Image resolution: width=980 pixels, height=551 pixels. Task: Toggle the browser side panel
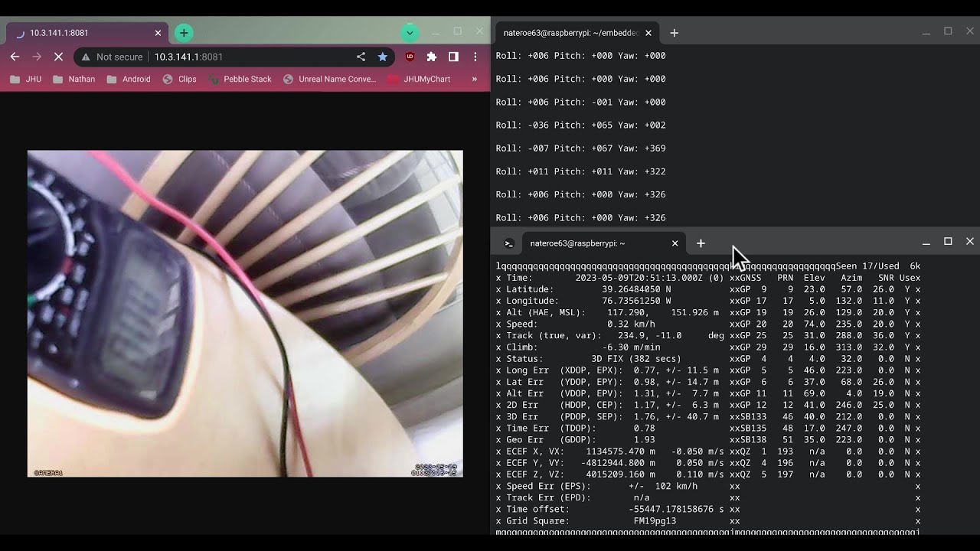(453, 57)
